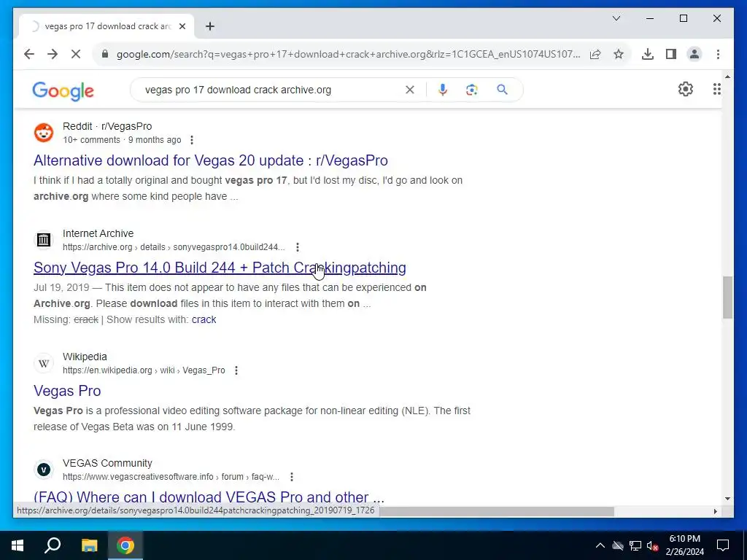Open the tab search dropdown arrow
Image resolution: width=747 pixels, height=560 pixels.
[x=616, y=18]
